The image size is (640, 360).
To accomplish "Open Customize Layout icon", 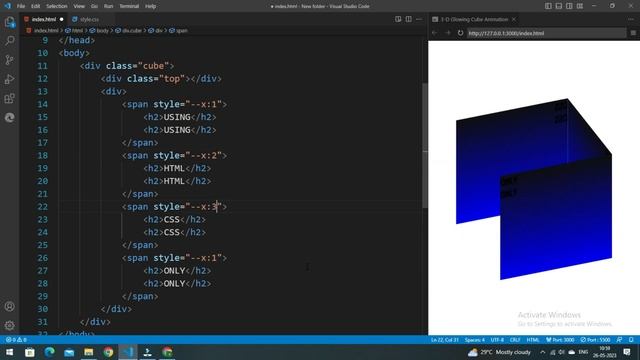I will tap(580, 6).
